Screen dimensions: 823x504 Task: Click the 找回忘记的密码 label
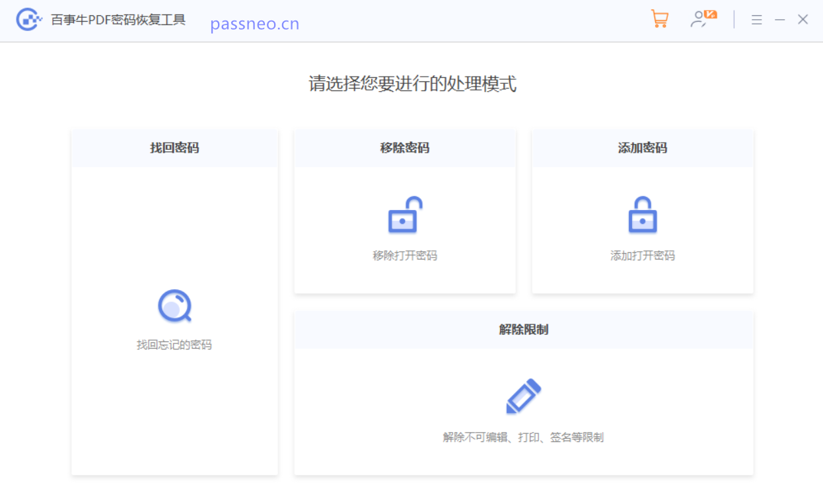click(174, 345)
